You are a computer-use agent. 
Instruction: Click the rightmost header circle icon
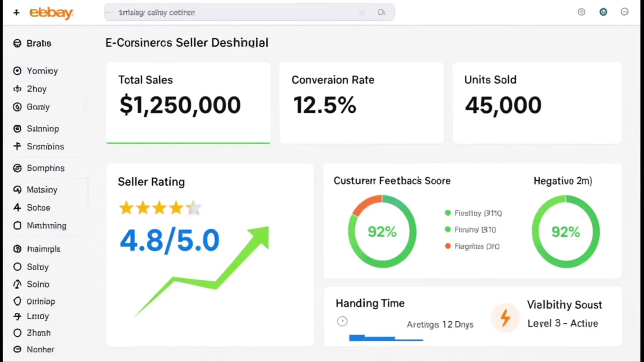coord(624,12)
